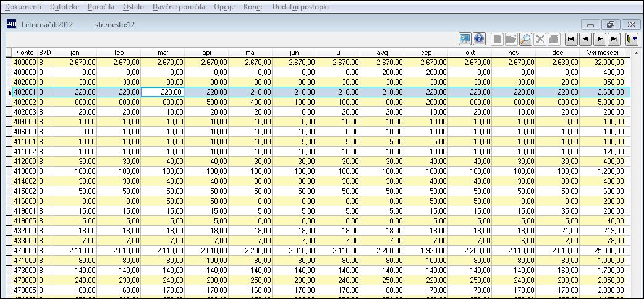Click the jun value 5,00 of 411001

(x=294, y=142)
